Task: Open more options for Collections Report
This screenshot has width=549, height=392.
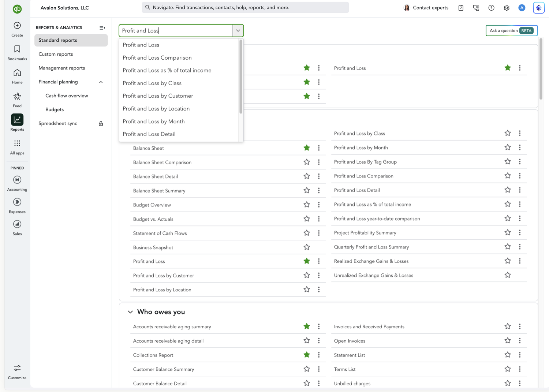Action: pos(319,355)
